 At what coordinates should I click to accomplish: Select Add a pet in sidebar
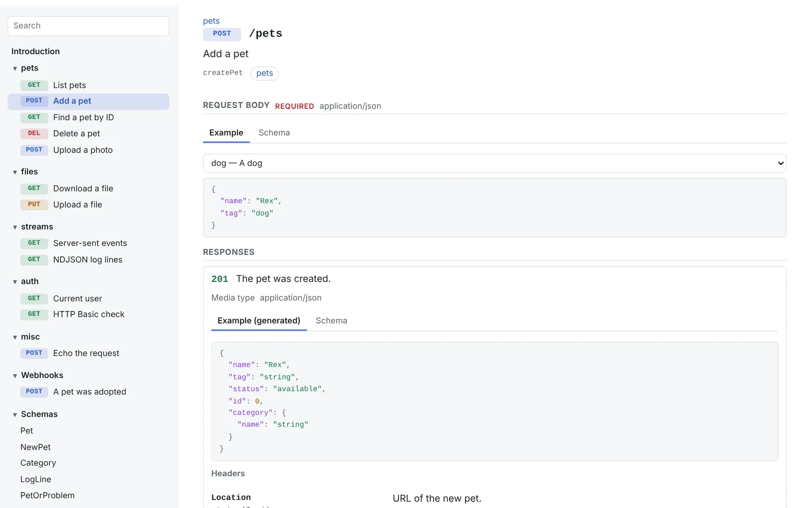point(88,101)
